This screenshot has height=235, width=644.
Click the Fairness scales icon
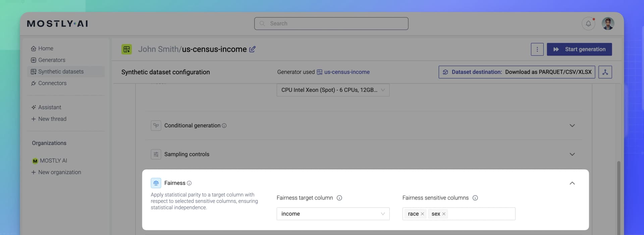[x=156, y=183]
